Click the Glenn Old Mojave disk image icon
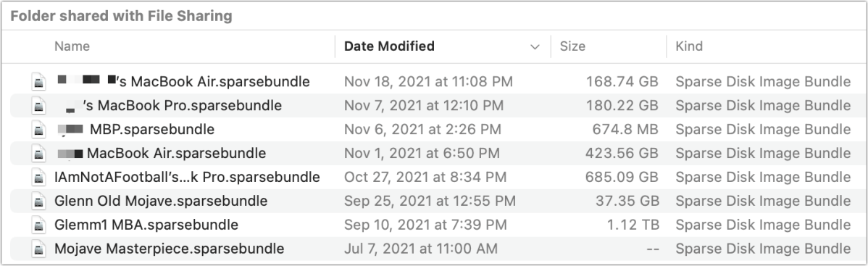This screenshot has height=266, width=868. [38, 201]
